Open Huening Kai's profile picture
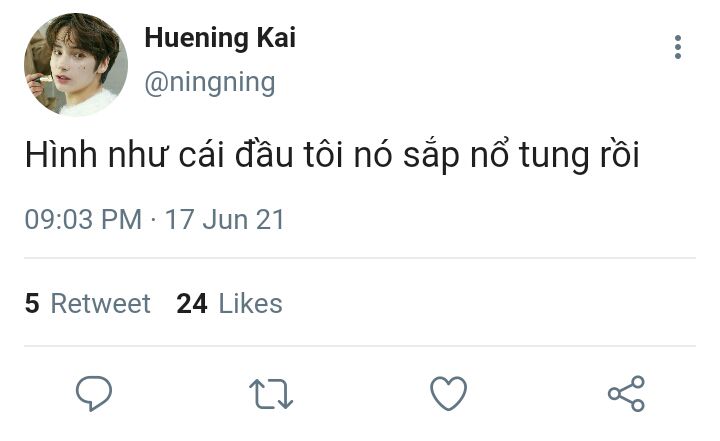This screenshot has height=441, width=720. 76,65
